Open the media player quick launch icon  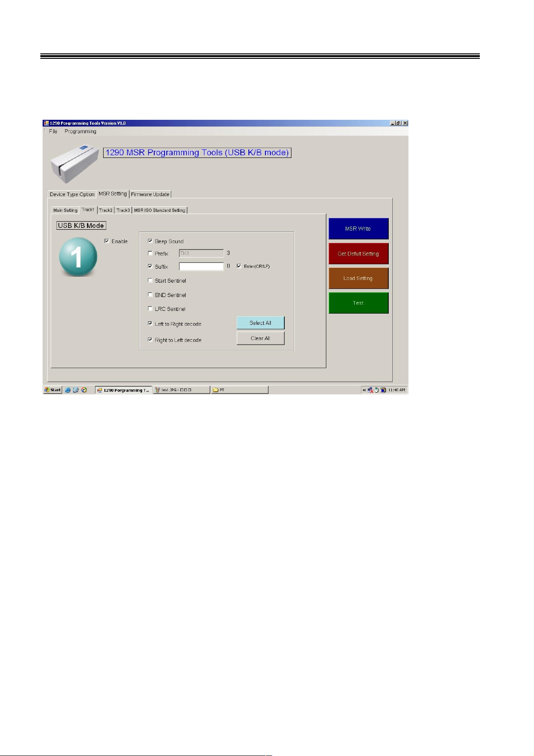click(84, 390)
